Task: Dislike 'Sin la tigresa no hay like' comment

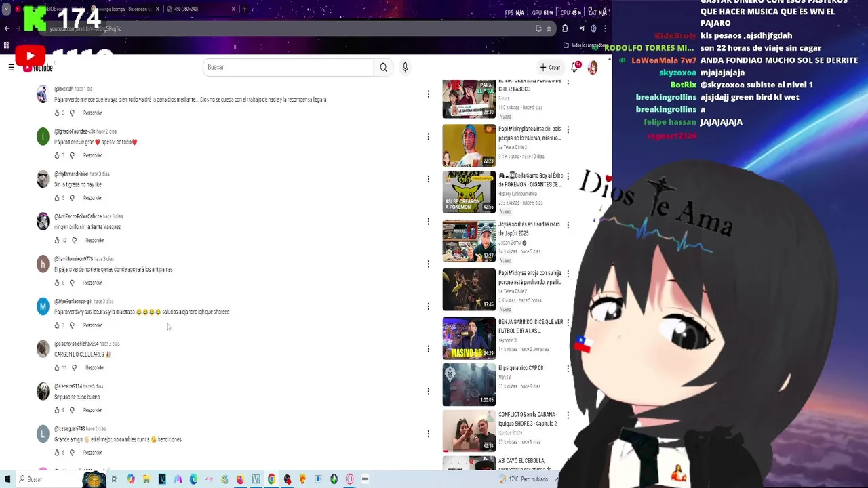Action: coord(72,198)
